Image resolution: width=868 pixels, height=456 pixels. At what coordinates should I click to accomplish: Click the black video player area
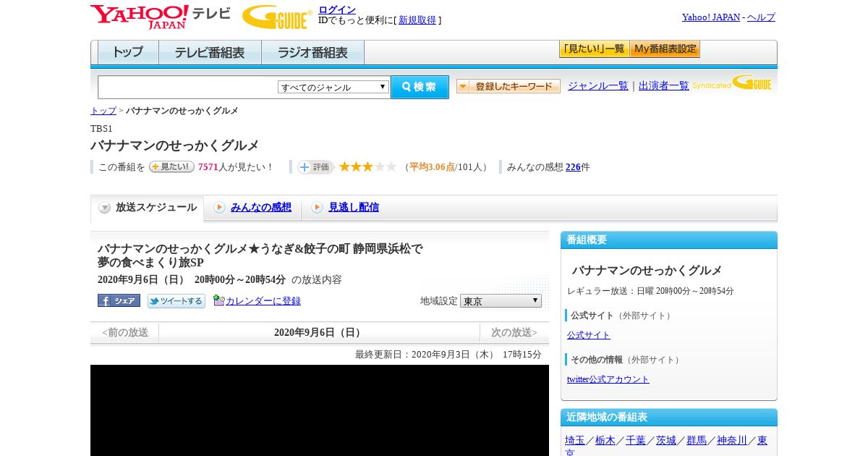[320, 410]
